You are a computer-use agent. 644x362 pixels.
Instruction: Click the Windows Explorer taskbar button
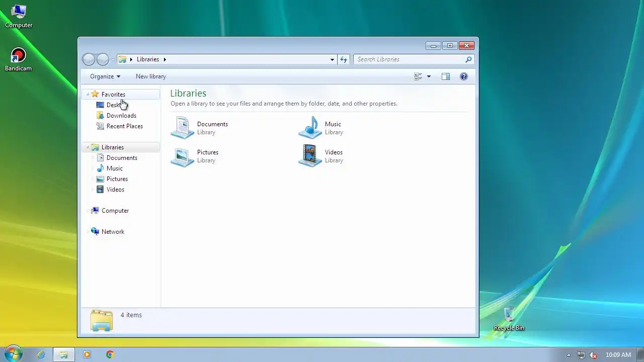pyautogui.click(x=64, y=354)
